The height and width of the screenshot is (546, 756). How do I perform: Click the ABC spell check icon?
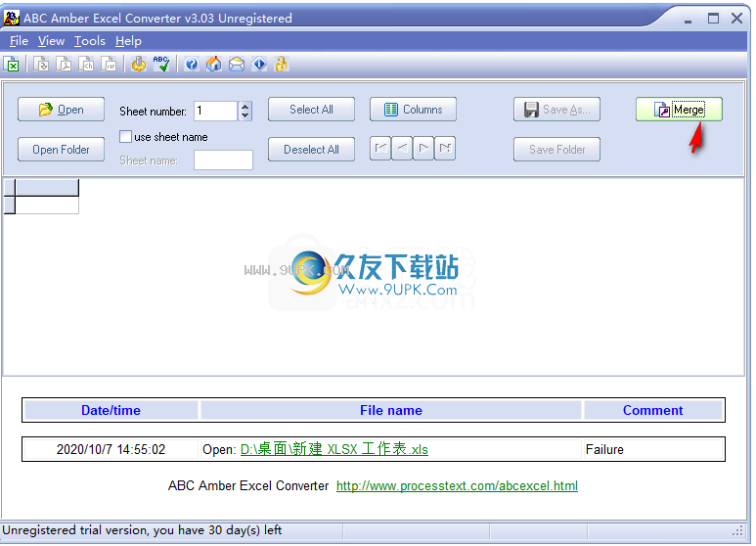click(161, 64)
